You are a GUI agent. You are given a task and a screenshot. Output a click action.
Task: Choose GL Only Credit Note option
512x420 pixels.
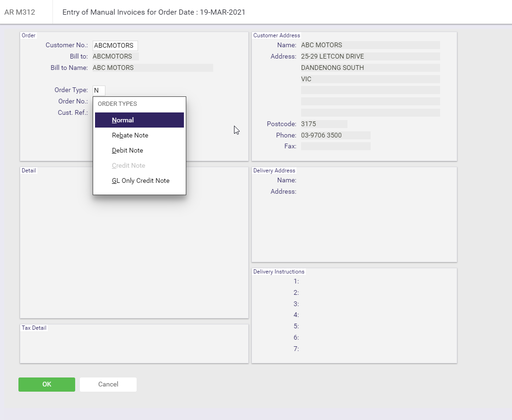click(139, 180)
